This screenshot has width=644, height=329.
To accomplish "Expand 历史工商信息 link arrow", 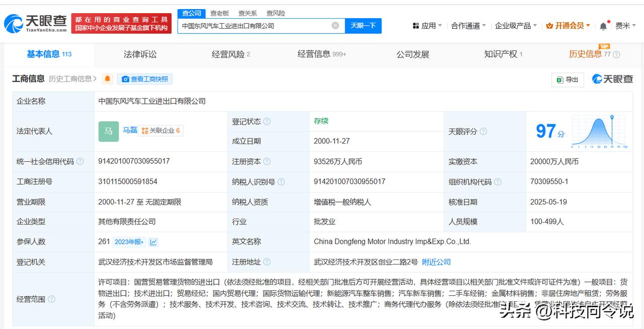I will (x=95, y=79).
